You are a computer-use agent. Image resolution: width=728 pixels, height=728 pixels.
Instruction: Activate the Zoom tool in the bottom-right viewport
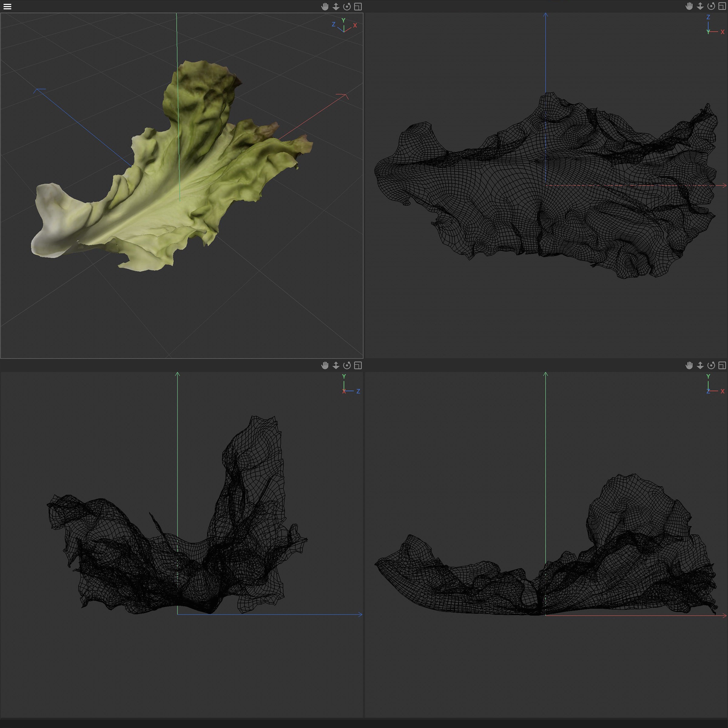700,366
